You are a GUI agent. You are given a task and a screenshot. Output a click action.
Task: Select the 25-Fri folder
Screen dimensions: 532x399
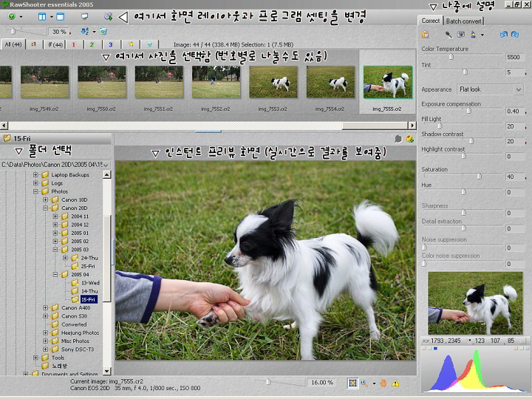(x=88, y=266)
